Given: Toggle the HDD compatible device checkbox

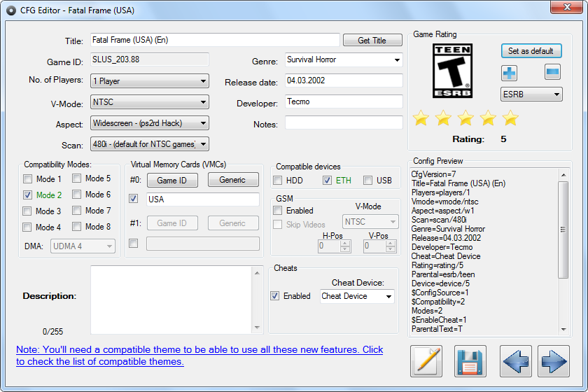Looking at the screenshot, I should point(278,181).
